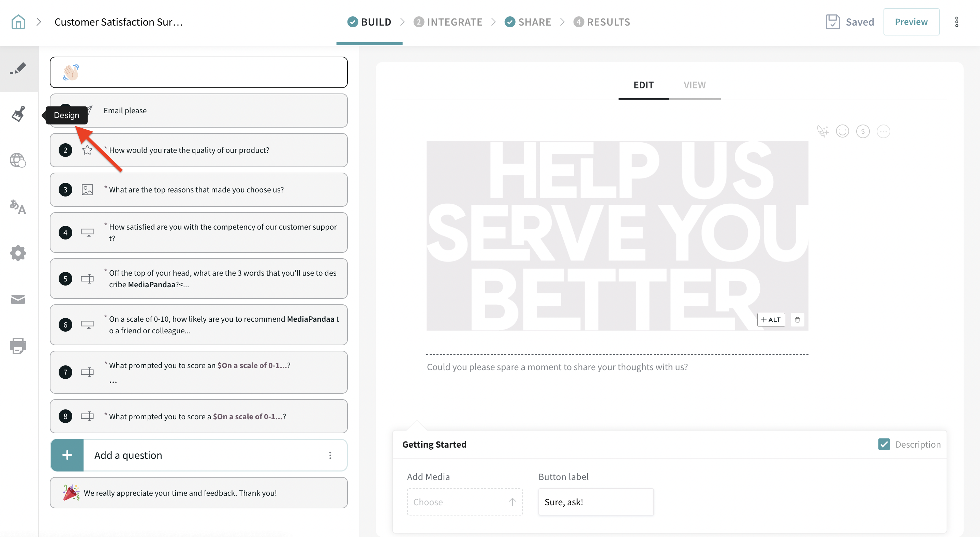Click the Button label input field
Screen dimensions: 980x537
click(595, 502)
